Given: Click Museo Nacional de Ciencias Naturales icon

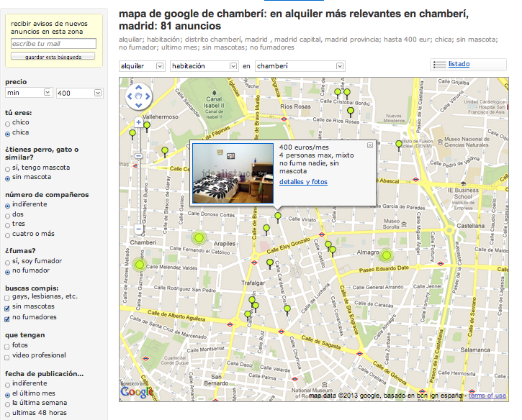Looking at the screenshot, I should [440, 142].
